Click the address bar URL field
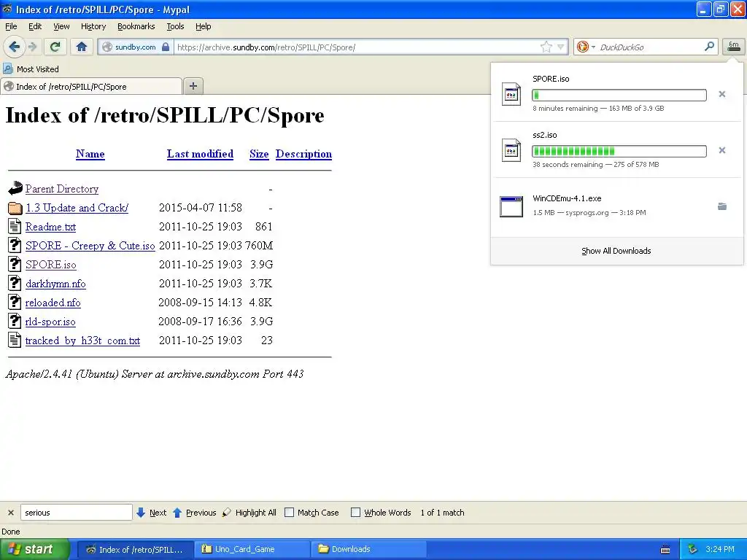The width and height of the screenshot is (747, 560). (x=356, y=47)
